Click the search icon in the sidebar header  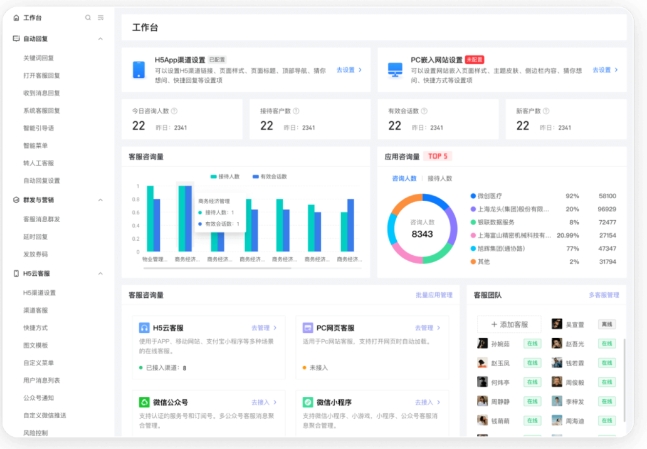click(88, 18)
